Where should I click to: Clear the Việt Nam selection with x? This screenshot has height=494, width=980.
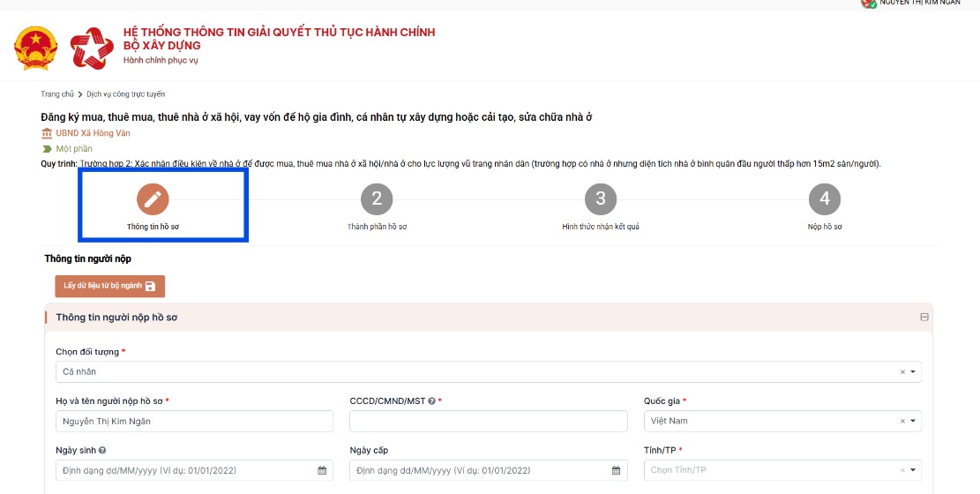(x=902, y=421)
